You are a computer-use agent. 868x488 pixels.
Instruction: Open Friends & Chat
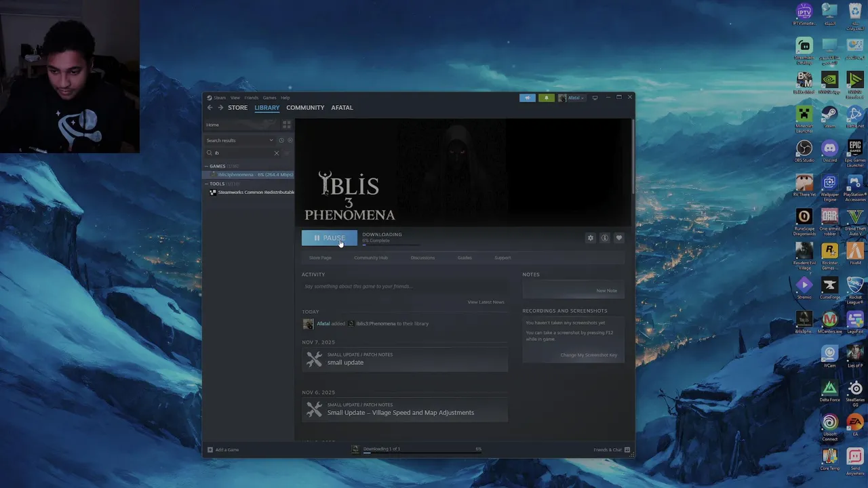click(x=612, y=450)
